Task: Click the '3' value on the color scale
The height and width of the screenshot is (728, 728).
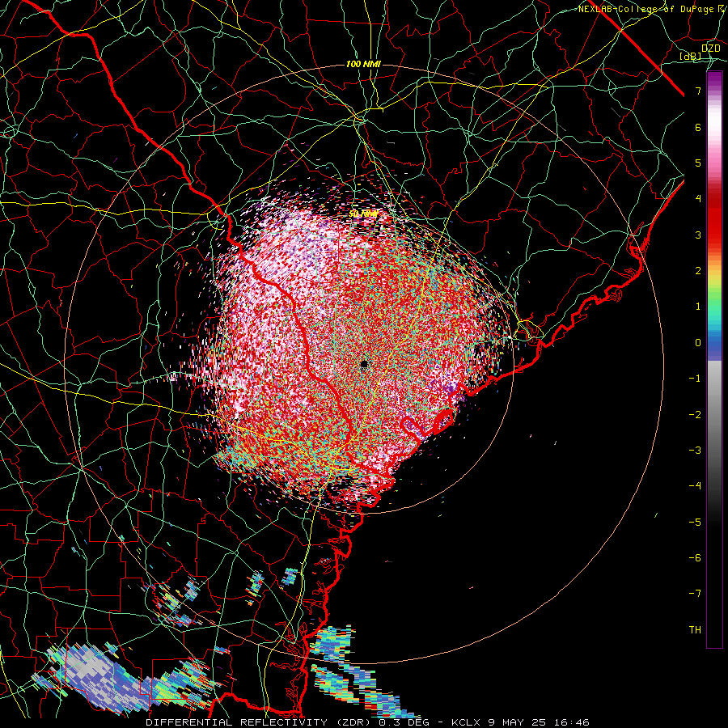Action: 698,235
